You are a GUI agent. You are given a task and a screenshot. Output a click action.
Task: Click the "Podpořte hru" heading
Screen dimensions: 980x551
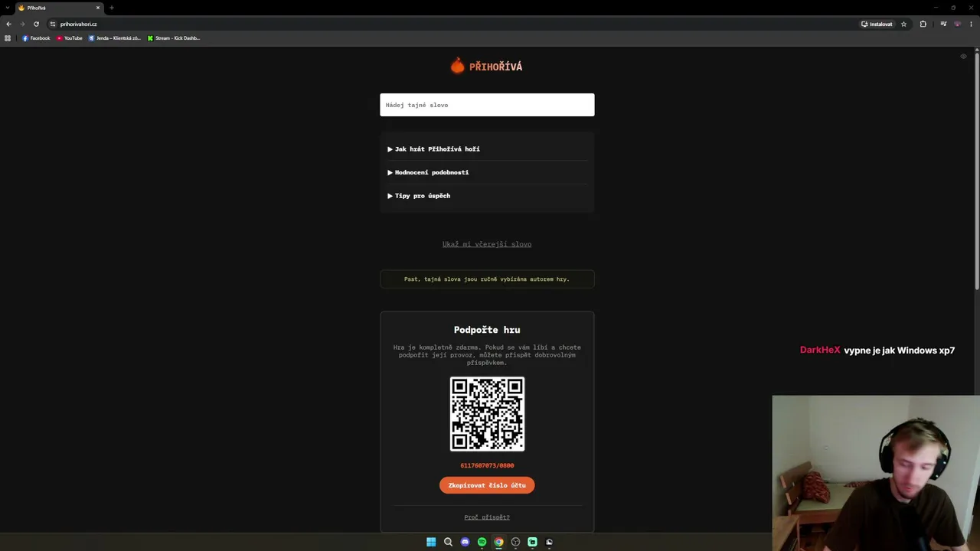487,330
